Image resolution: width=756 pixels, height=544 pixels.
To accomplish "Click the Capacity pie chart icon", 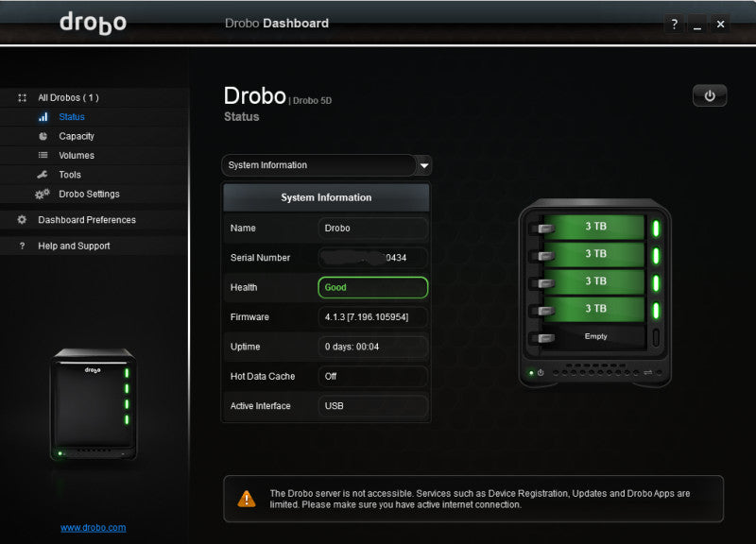I will 43,136.
